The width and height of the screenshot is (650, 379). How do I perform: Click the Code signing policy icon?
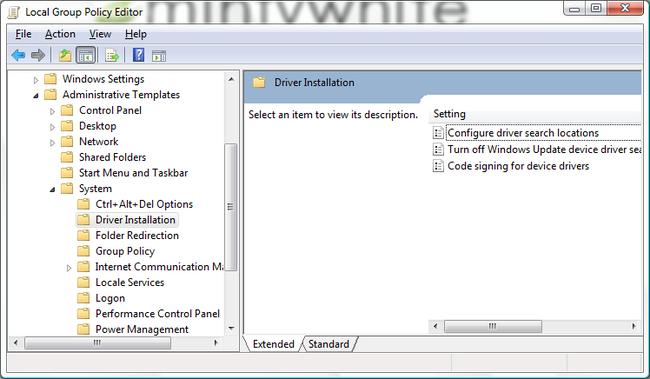click(438, 166)
